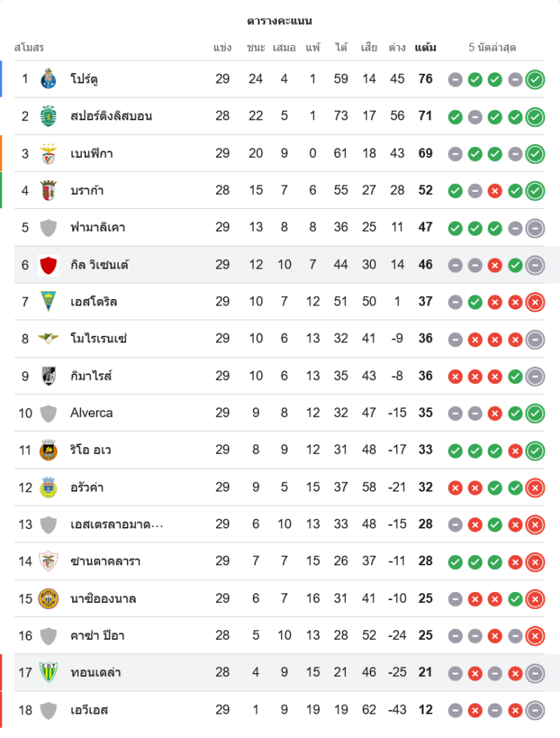Click Porto's circled latest win icon
This screenshot has width=560, height=738.
[x=535, y=79]
